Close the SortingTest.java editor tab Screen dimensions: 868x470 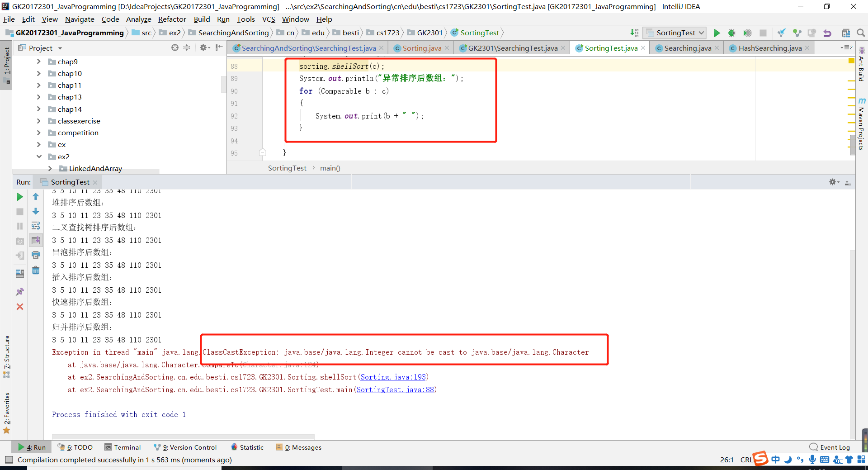[x=643, y=48]
